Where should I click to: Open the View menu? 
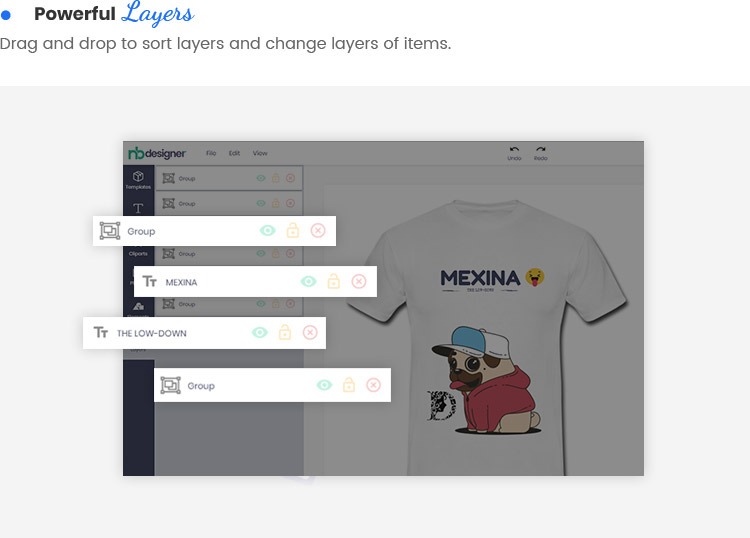coord(260,153)
